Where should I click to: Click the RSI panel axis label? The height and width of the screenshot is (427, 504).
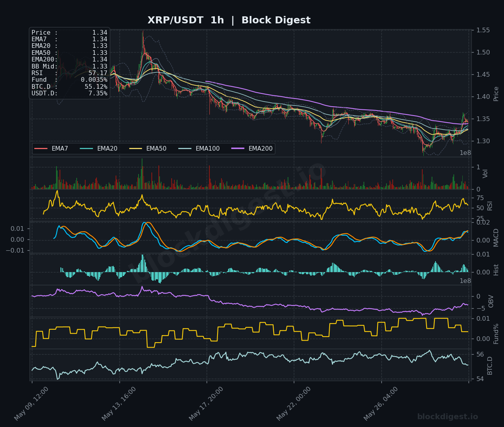(490, 206)
